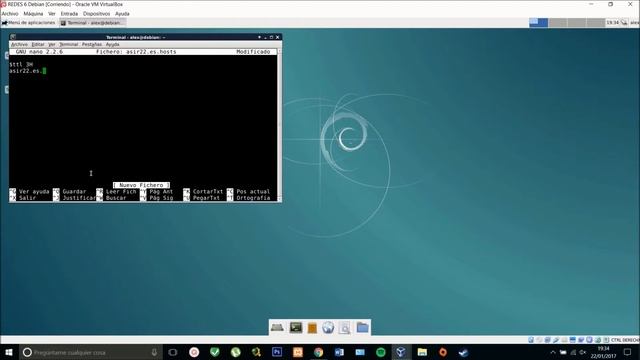Launch terminal emulator from Debian dock
The width and height of the screenshot is (640, 360).
(x=296, y=328)
